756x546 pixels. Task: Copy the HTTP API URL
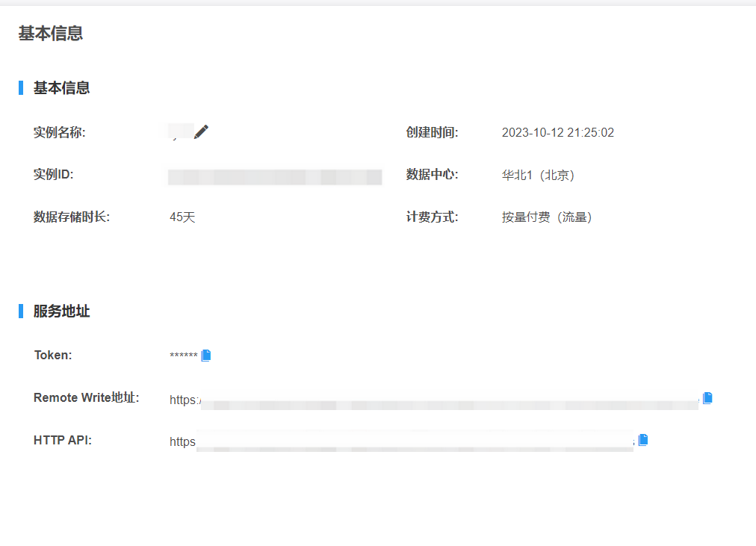[642, 440]
